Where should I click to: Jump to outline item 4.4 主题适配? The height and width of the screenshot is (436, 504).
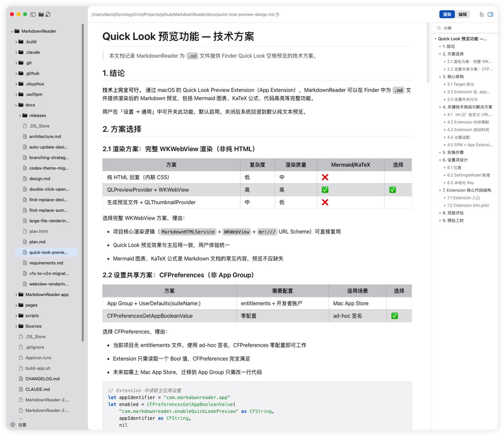[458, 137]
